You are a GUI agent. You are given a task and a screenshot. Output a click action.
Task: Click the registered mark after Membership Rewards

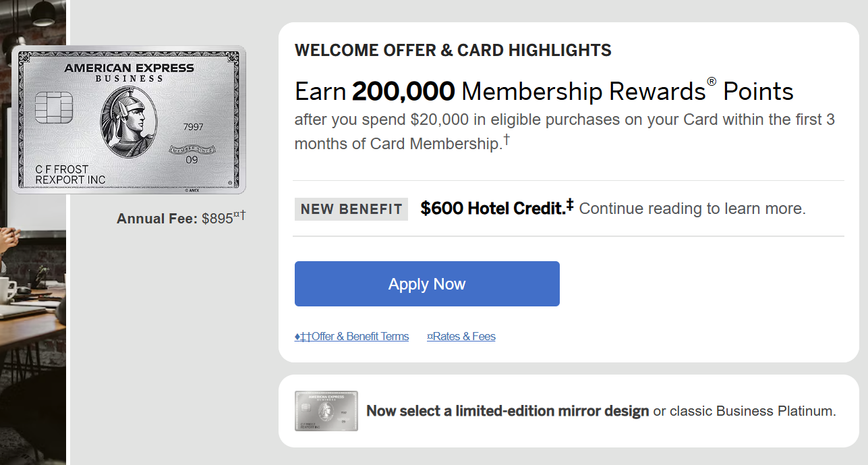712,82
